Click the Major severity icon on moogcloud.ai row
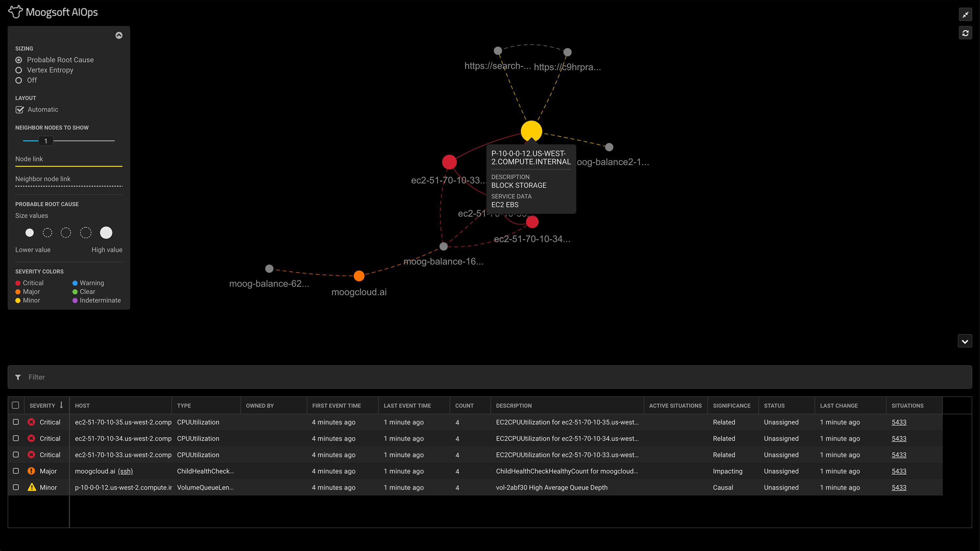The width and height of the screenshot is (980, 551). coord(32,471)
